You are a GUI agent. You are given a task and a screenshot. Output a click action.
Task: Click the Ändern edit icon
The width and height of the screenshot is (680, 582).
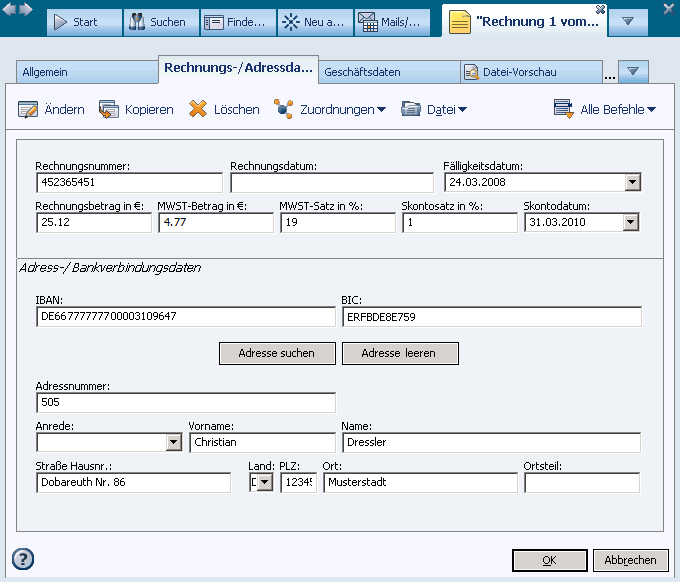pyautogui.click(x=28, y=109)
